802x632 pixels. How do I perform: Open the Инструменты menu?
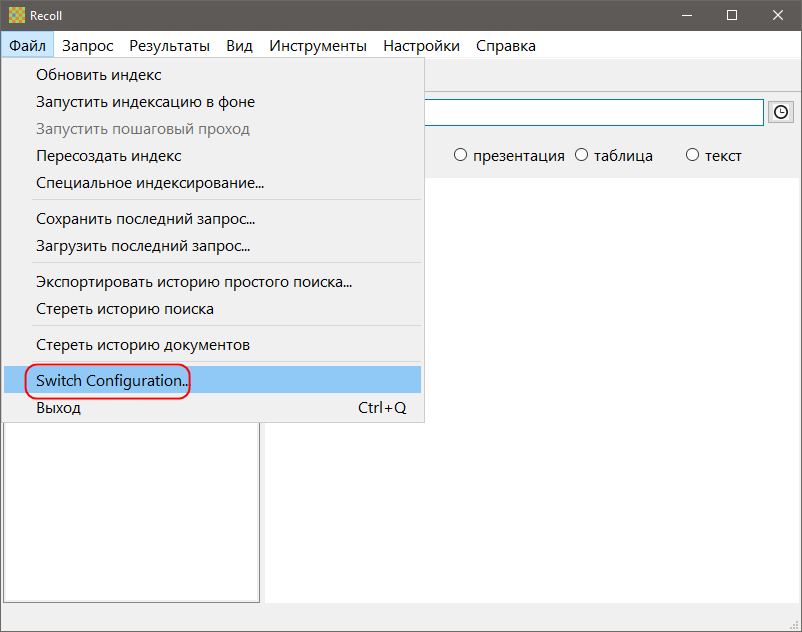coord(318,45)
